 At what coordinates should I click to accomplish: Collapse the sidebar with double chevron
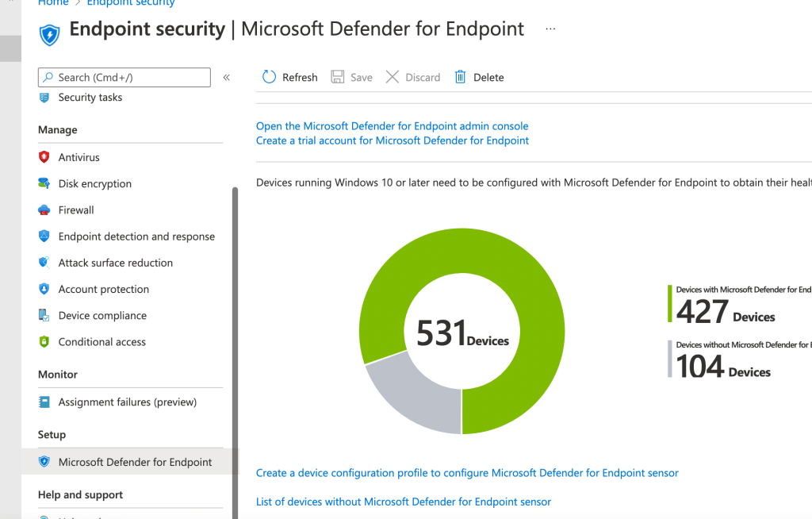[227, 77]
